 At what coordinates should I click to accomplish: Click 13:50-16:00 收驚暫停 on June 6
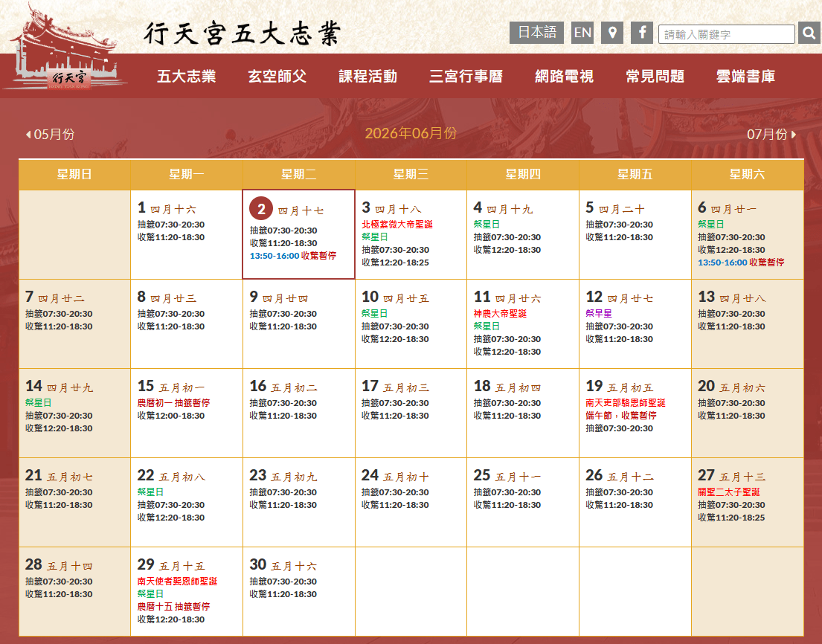click(x=741, y=262)
